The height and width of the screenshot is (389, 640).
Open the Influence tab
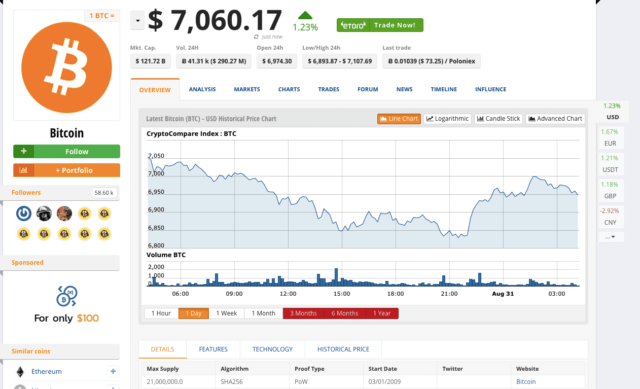click(491, 89)
